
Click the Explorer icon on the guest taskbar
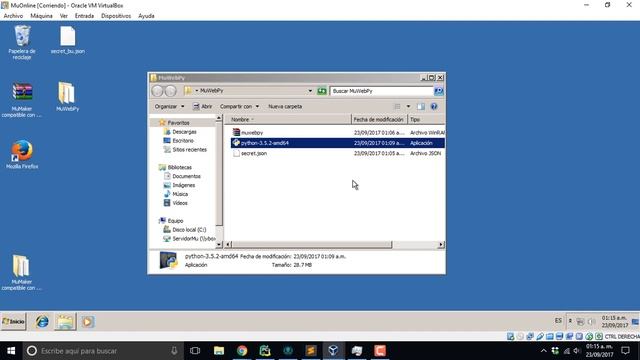coord(65,322)
